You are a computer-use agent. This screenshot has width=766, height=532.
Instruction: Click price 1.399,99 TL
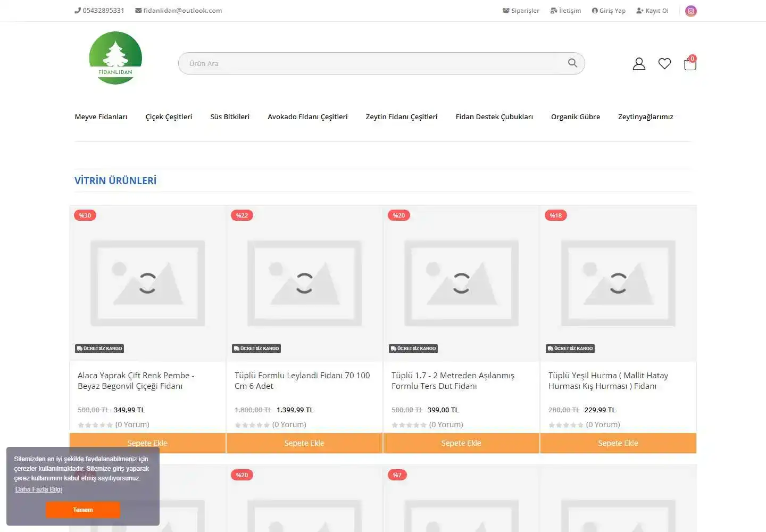coord(295,410)
